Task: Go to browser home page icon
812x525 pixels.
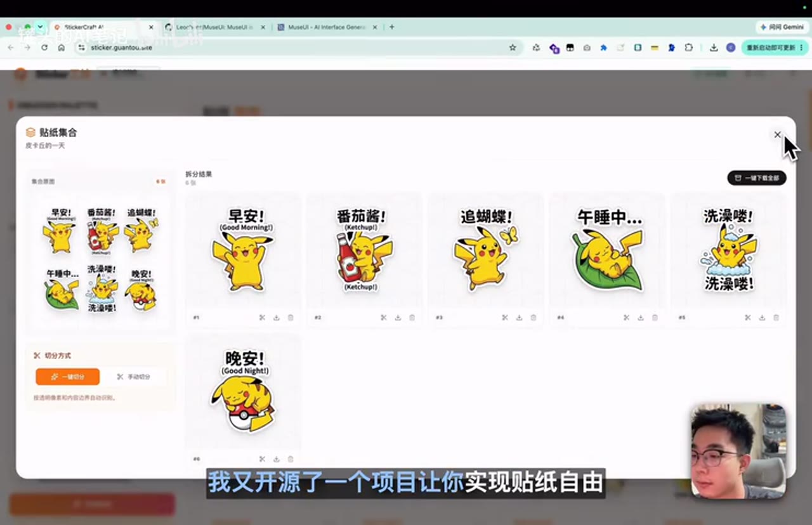Action: [x=61, y=48]
